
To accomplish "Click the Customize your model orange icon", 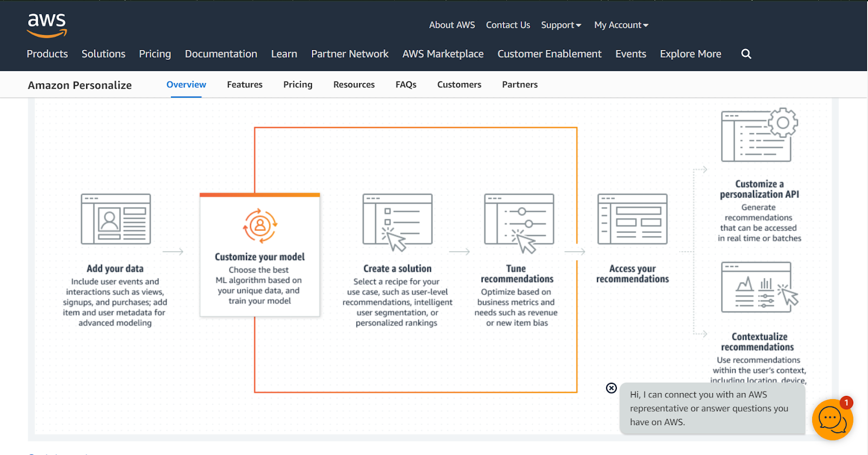I will [260, 225].
